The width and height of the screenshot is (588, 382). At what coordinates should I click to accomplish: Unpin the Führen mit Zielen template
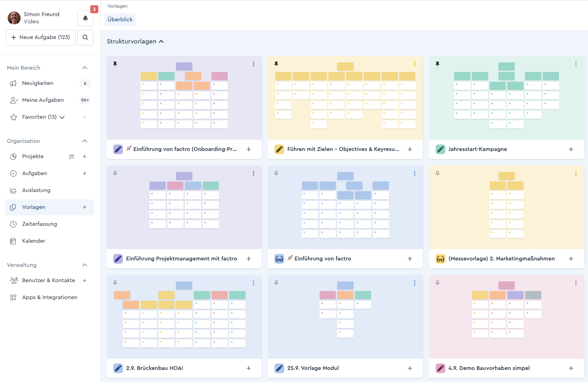click(x=276, y=64)
